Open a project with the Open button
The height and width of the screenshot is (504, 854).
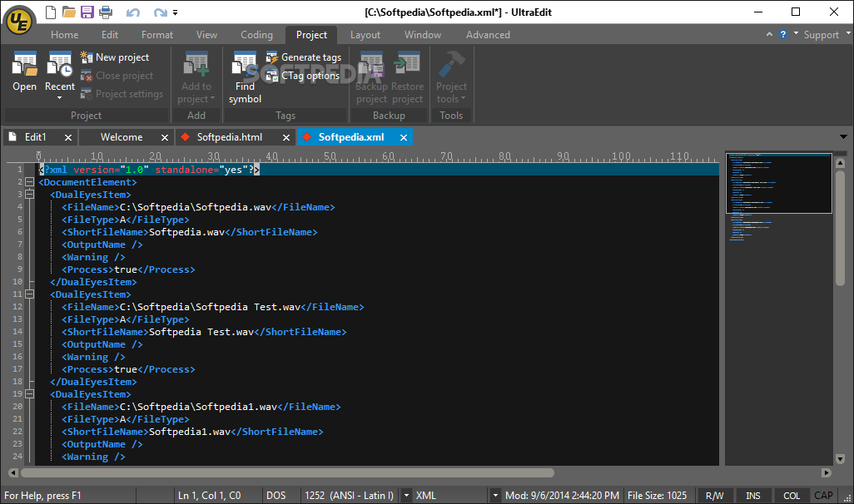coord(24,72)
